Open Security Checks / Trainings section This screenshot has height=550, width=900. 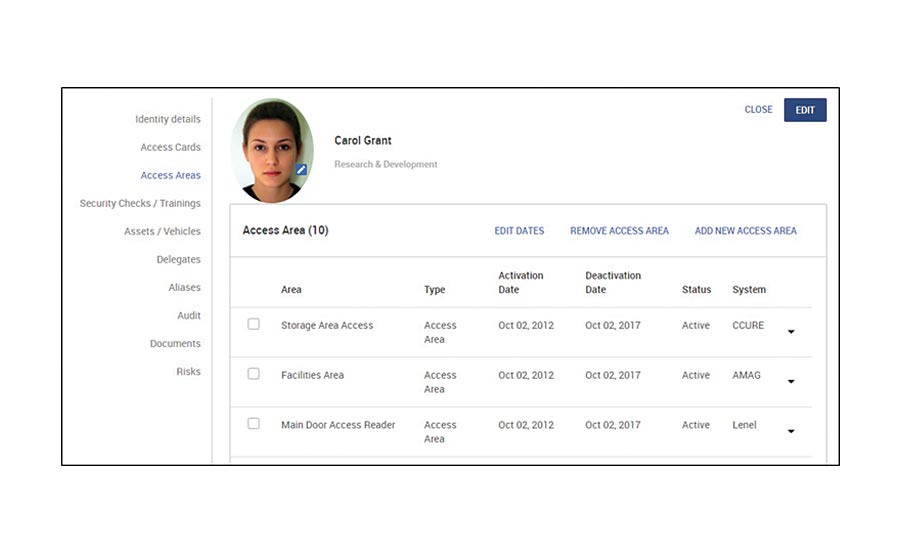click(140, 203)
